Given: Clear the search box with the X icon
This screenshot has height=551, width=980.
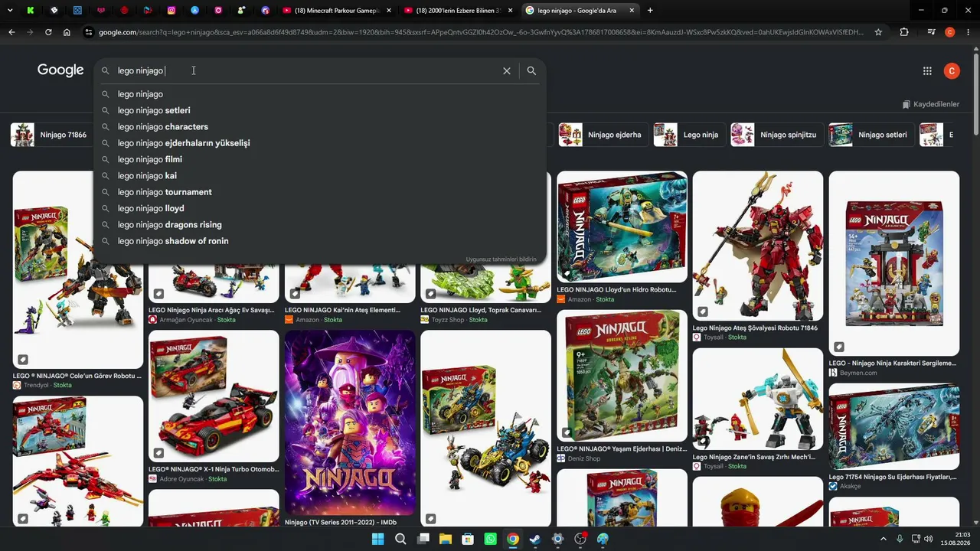Looking at the screenshot, I should (x=506, y=70).
